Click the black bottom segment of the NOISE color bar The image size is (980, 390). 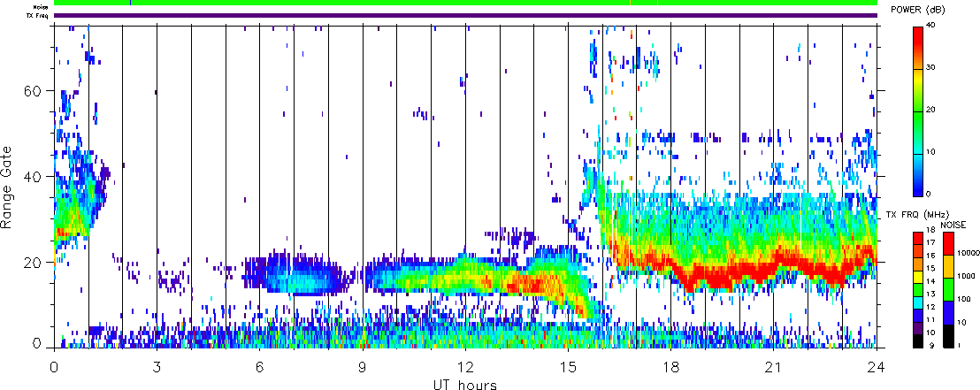948,336
